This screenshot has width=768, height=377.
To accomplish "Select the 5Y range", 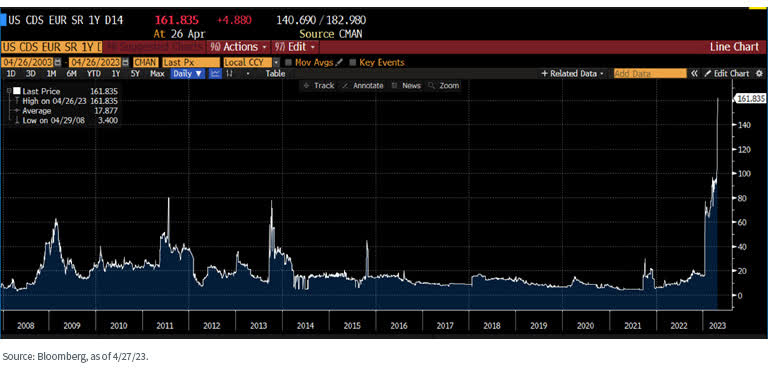I will pos(135,73).
